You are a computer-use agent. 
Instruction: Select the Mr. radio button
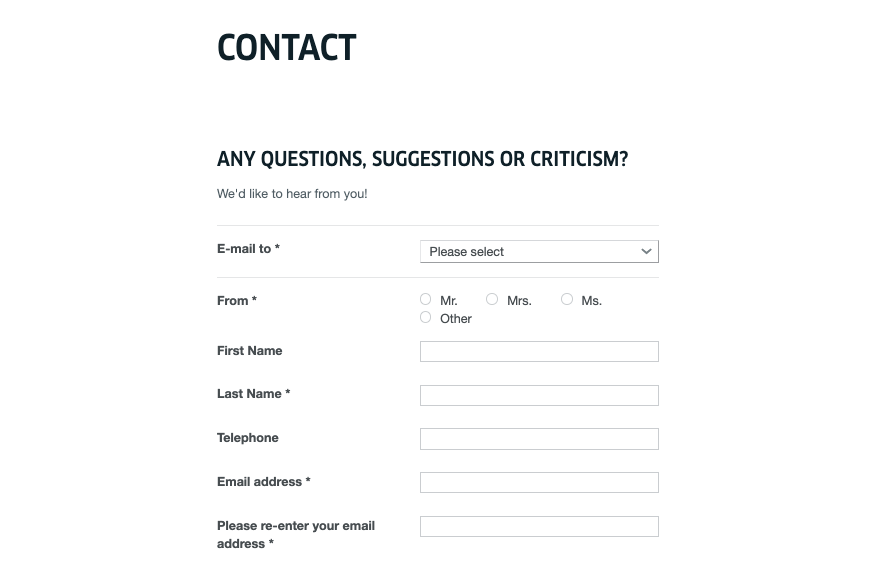(426, 299)
